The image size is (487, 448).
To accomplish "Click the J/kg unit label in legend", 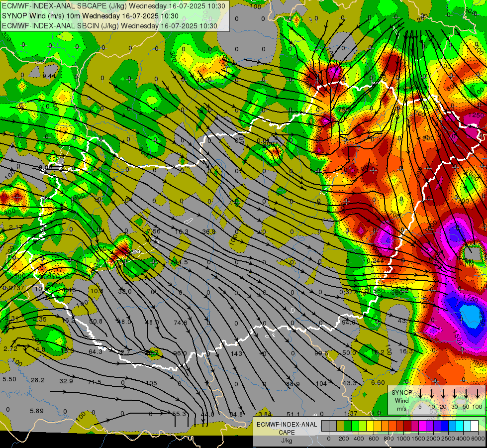I will (287, 441).
